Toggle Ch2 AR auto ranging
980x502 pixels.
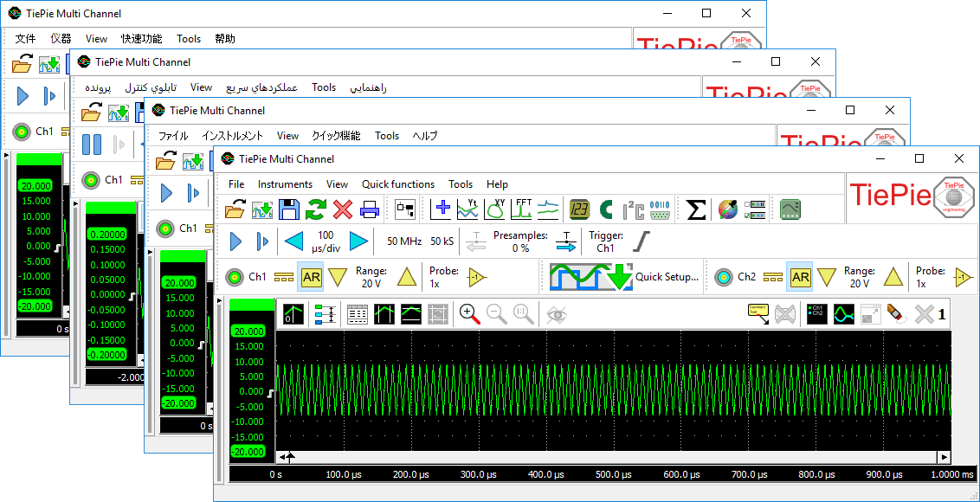pyautogui.click(x=800, y=277)
